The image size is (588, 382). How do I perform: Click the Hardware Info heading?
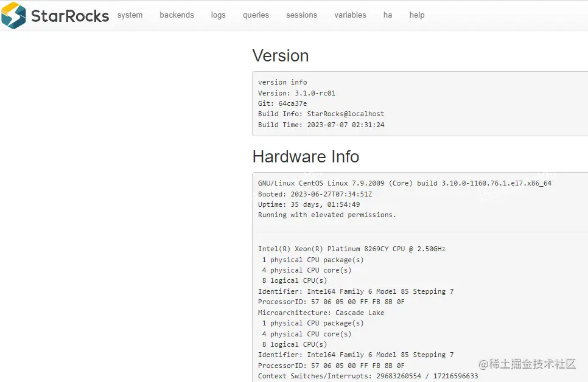[x=306, y=157]
